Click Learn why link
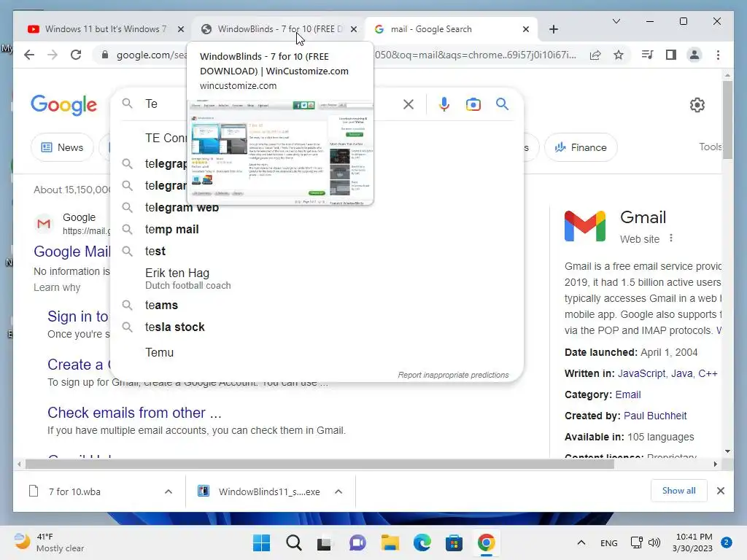Image resolution: width=747 pixels, height=560 pixels. coord(57,287)
